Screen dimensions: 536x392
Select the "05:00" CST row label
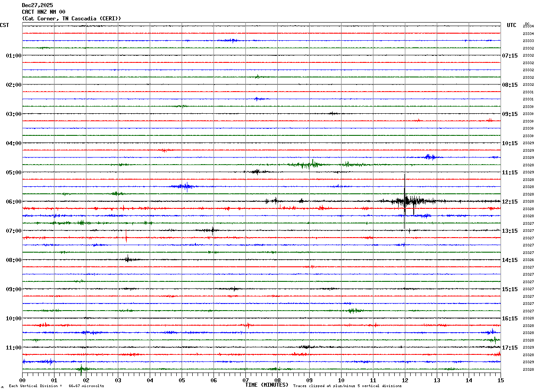(x=14, y=173)
